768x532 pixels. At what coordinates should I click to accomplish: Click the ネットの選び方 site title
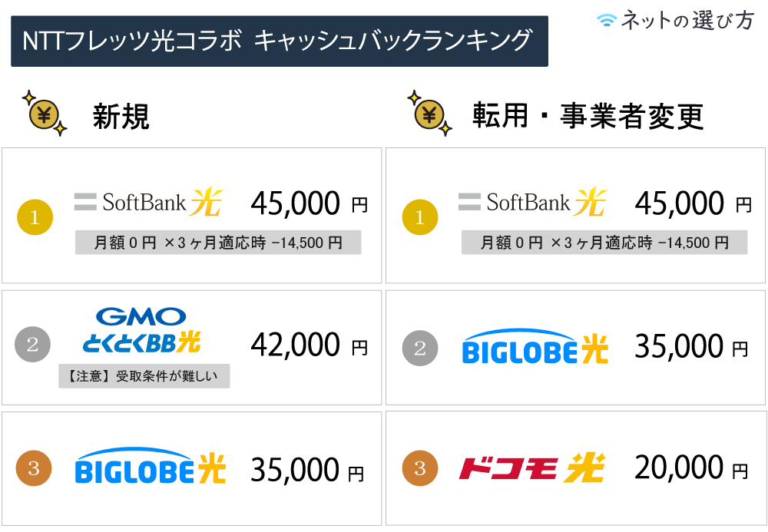(x=687, y=21)
